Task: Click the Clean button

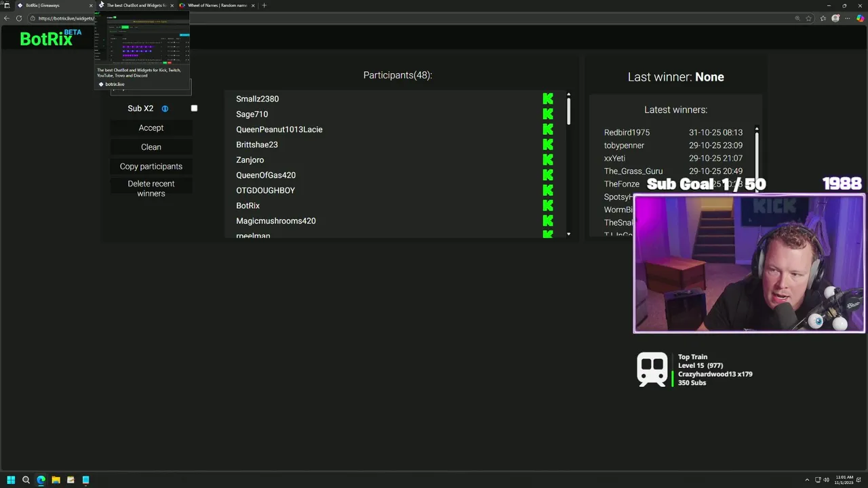Action: pyautogui.click(x=151, y=147)
